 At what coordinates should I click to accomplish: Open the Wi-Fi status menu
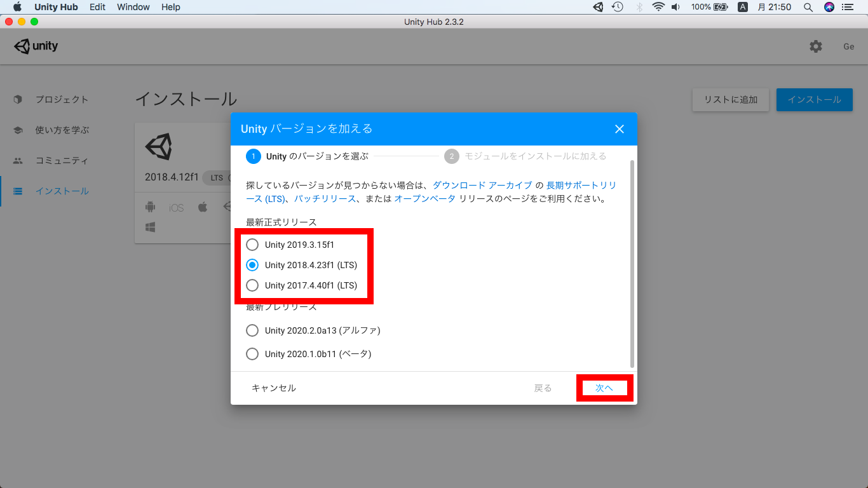coord(658,7)
